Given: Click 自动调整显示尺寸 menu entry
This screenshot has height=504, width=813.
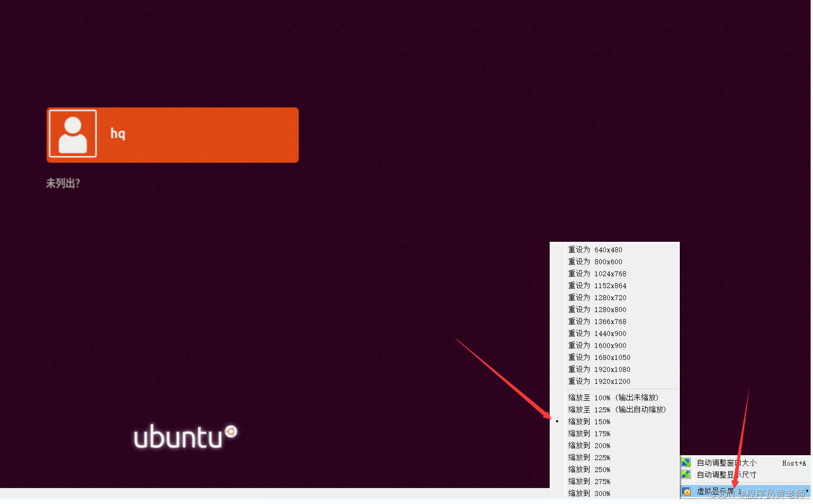Looking at the screenshot, I should 745,475.
